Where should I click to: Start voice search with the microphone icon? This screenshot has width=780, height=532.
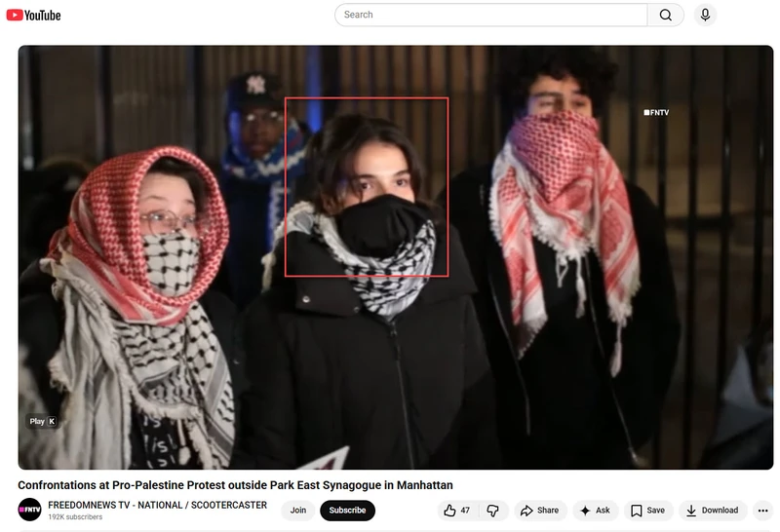(704, 15)
